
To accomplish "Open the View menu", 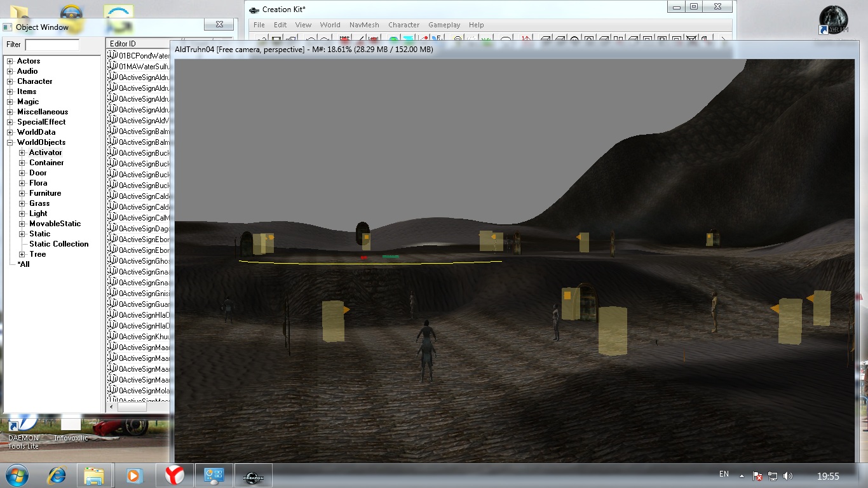I will click(x=304, y=25).
